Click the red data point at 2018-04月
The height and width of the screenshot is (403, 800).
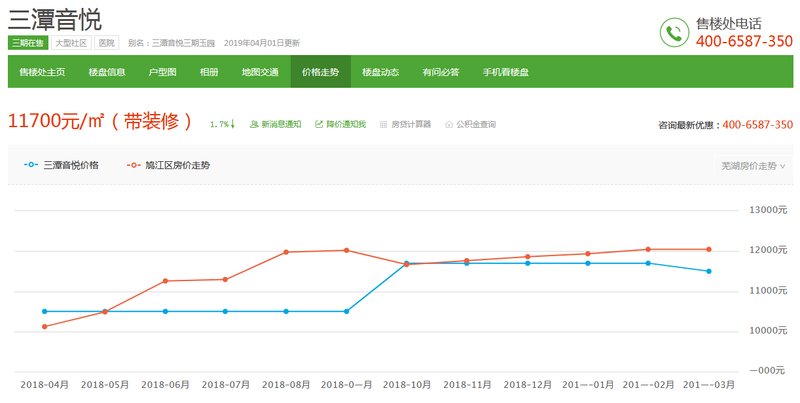(x=44, y=326)
